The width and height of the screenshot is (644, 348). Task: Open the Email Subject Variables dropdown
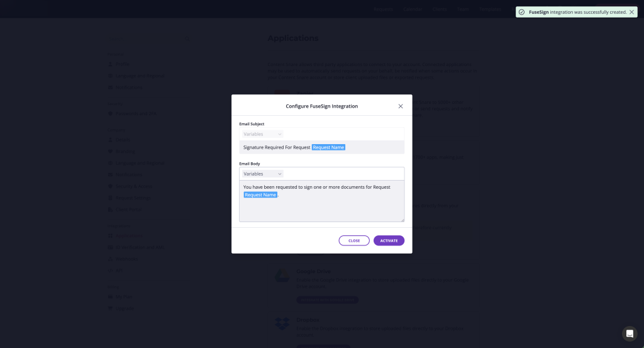262,134
